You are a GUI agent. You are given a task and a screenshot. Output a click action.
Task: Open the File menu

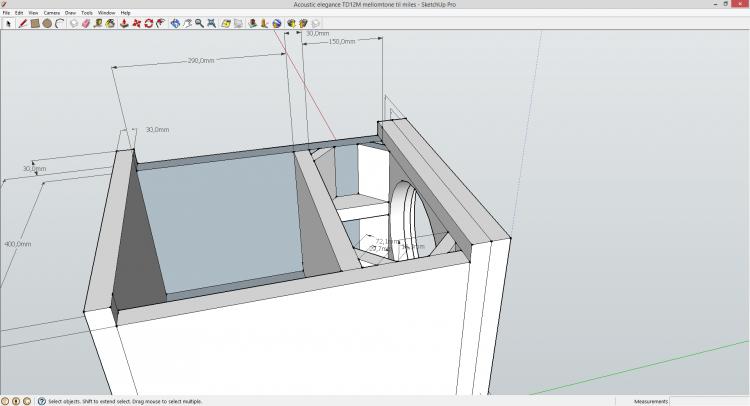tap(6, 13)
